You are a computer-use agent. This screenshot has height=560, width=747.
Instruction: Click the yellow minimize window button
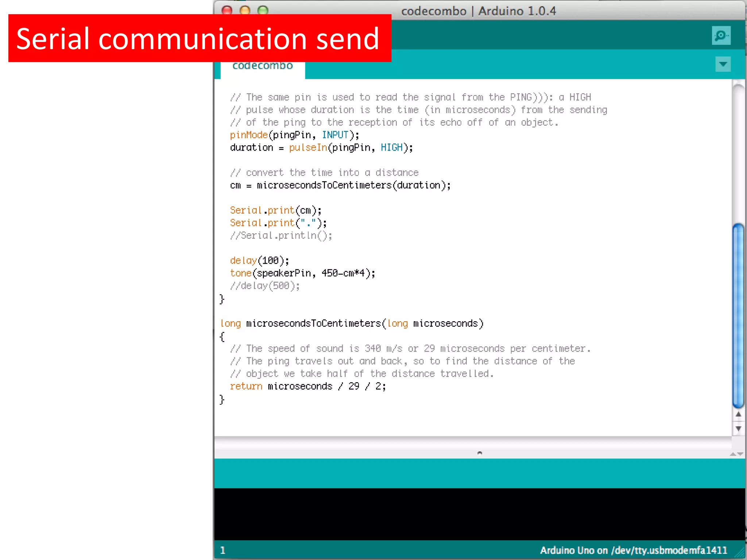coord(245,10)
